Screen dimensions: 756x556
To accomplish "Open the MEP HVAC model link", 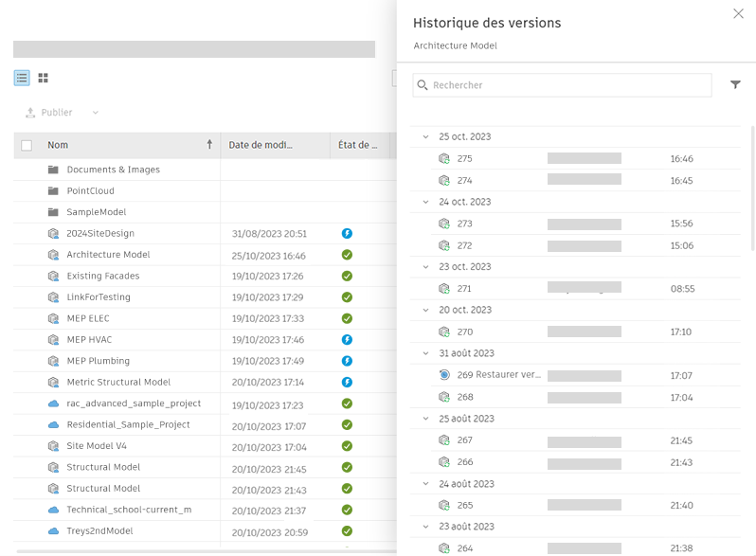I will (x=89, y=339).
